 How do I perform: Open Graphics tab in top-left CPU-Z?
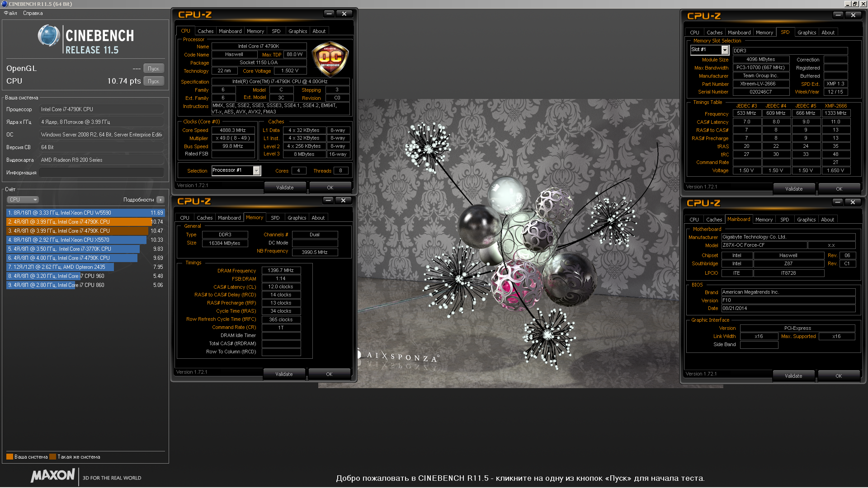tap(297, 31)
